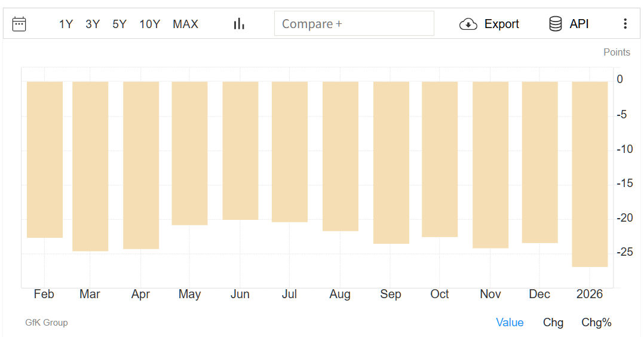
Task: Switch display to Value mode
Action: [510, 323]
